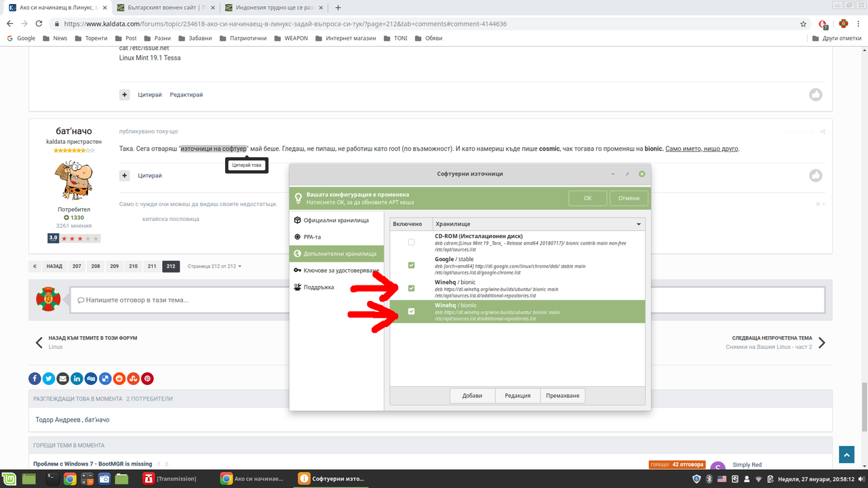Open the WEAPON bookmarks folder
This screenshot has height=488, width=868.
tap(290, 39)
